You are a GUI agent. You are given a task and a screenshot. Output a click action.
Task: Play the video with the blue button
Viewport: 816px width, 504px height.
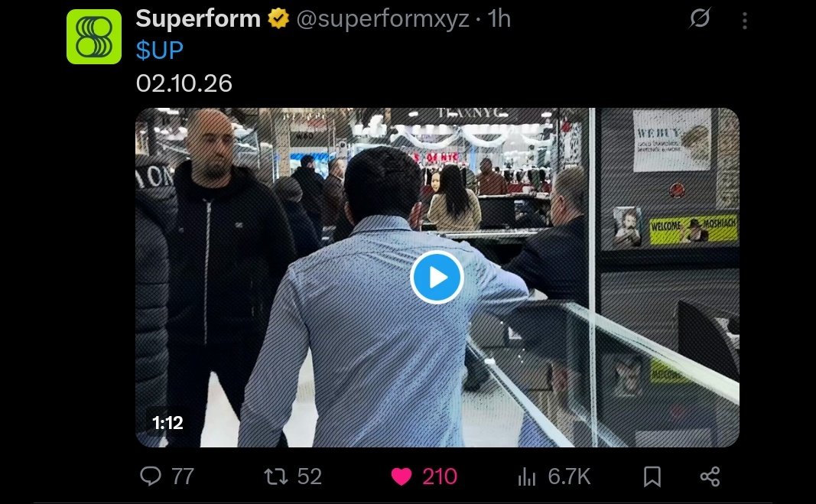click(x=437, y=277)
